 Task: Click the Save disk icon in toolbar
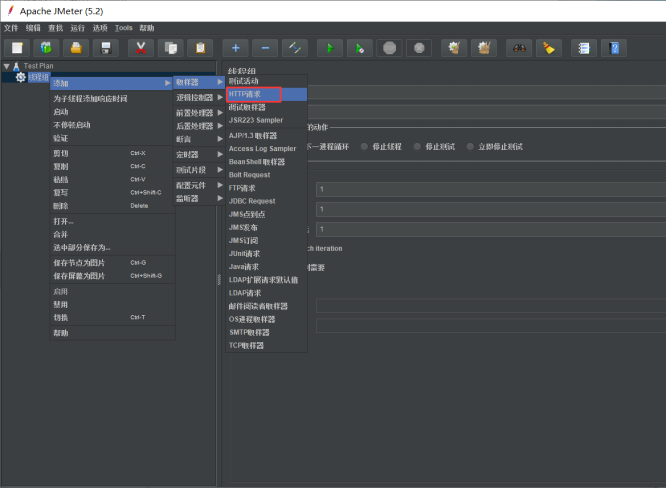pos(106,48)
